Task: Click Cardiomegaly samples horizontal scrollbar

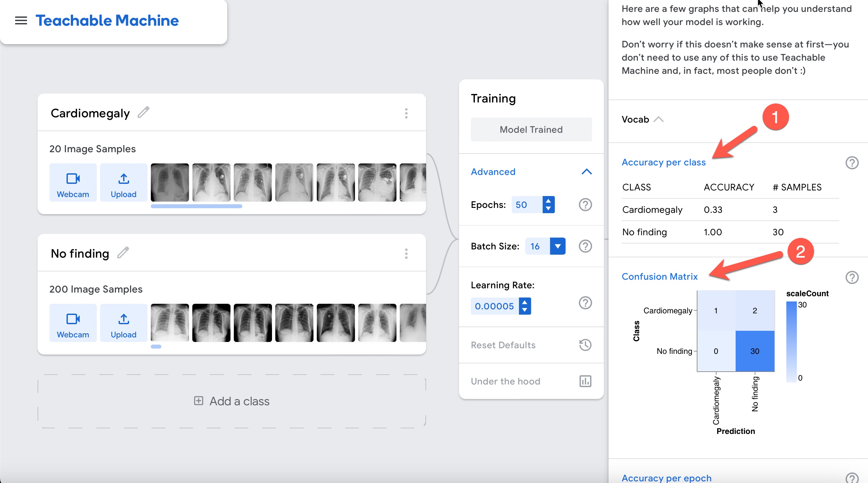Action: point(197,206)
